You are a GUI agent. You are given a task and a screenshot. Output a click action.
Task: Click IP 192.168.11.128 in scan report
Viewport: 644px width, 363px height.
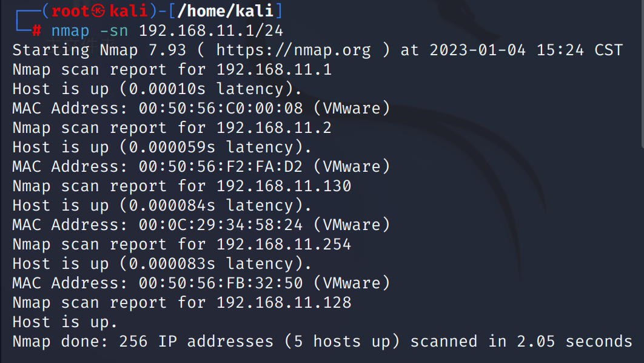[284, 302]
